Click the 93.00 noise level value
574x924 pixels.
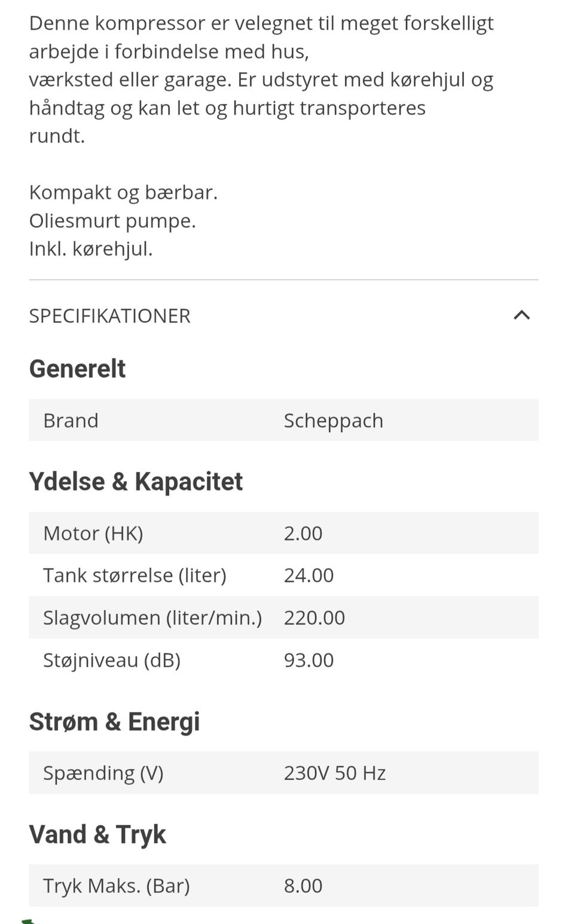[x=309, y=660]
